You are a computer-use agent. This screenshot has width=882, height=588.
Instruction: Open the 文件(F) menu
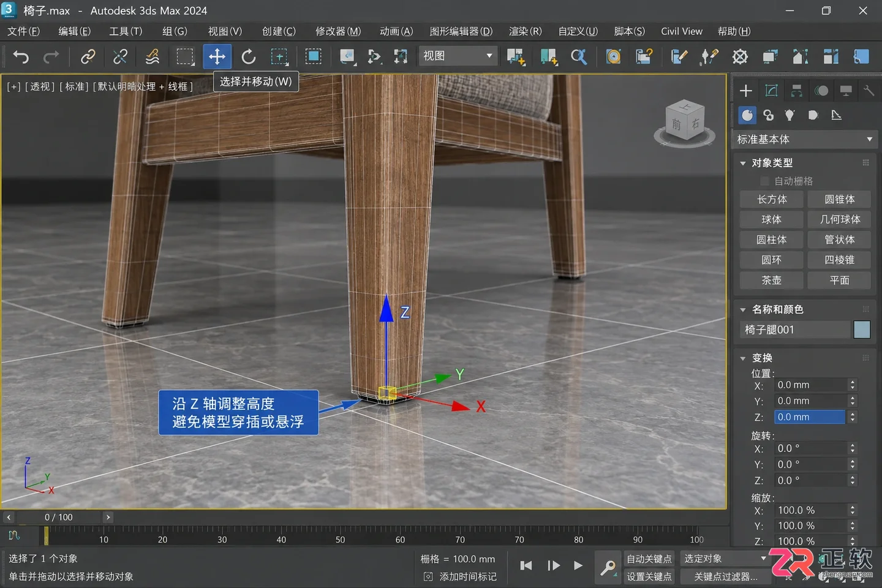tap(24, 31)
